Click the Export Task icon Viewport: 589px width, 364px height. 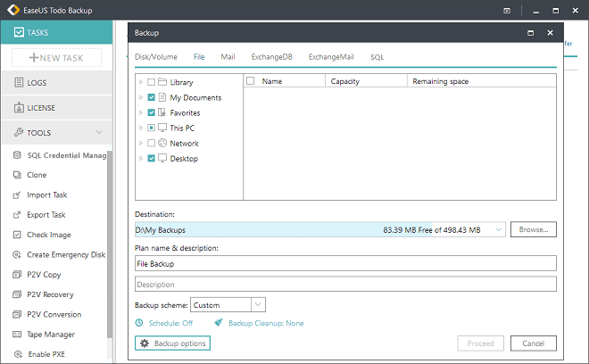pyautogui.click(x=17, y=215)
